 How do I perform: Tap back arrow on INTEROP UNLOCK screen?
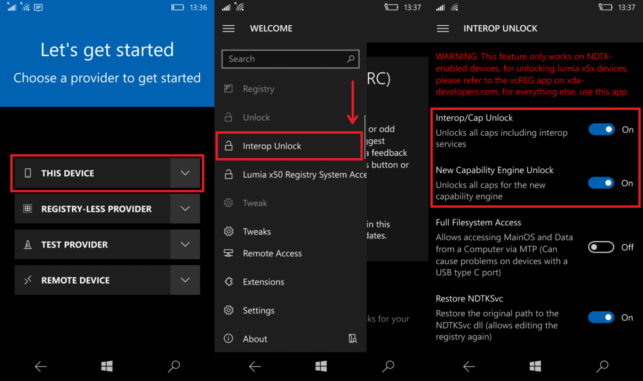tap(469, 366)
